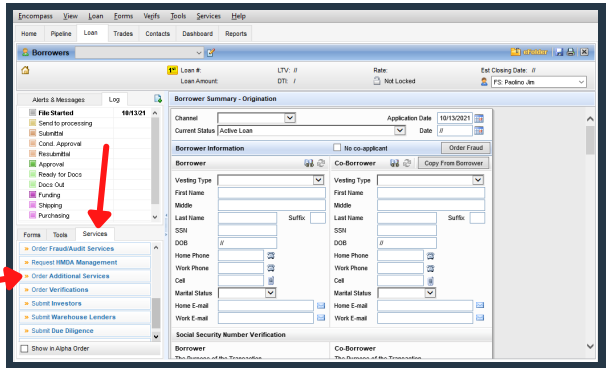Click Co-Borrower Work Phone dial icon

tap(430, 268)
